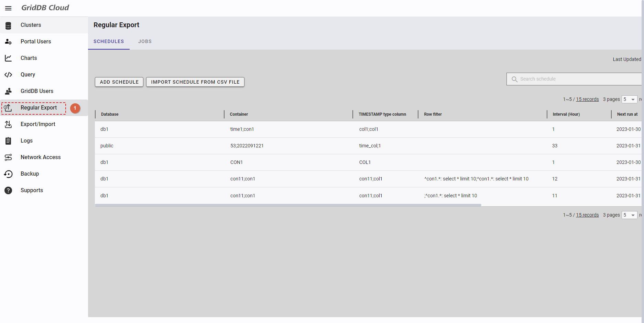Click the Backup restore icon
Viewport: 644px width, 323px height.
pos(8,174)
